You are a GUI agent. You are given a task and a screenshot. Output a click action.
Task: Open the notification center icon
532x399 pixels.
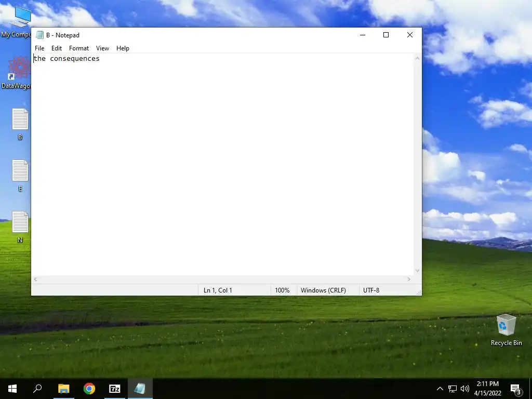coord(516,389)
